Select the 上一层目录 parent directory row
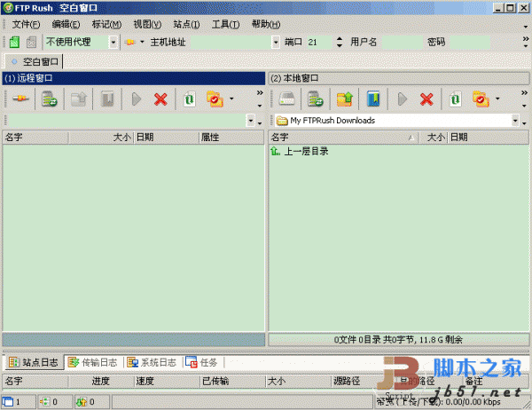 pos(300,151)
